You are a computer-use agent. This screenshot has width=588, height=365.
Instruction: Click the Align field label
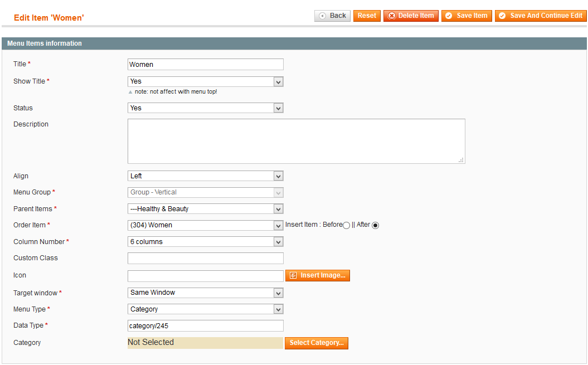point(21,176)
